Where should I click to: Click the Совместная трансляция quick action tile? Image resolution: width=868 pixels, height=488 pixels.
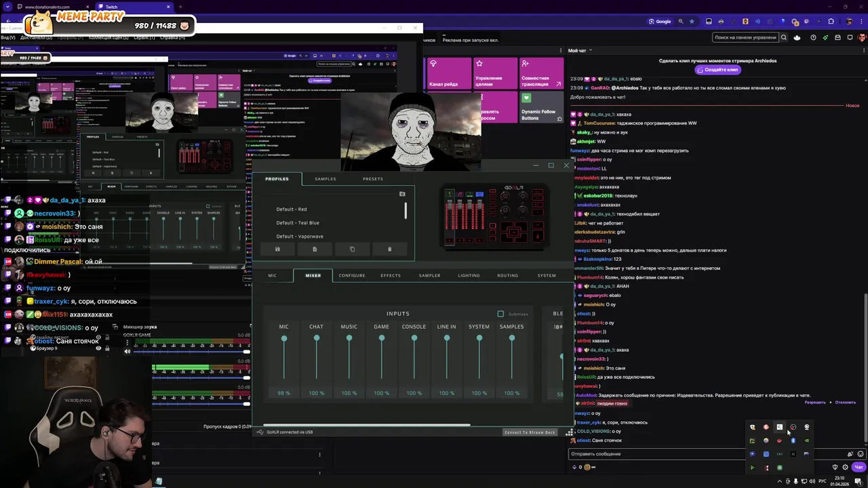(x=541, y=73)
